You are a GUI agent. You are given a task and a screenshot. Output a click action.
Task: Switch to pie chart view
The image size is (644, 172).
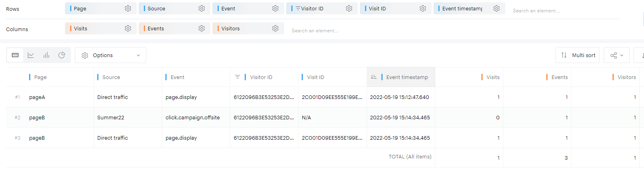(x=62, y=55)
